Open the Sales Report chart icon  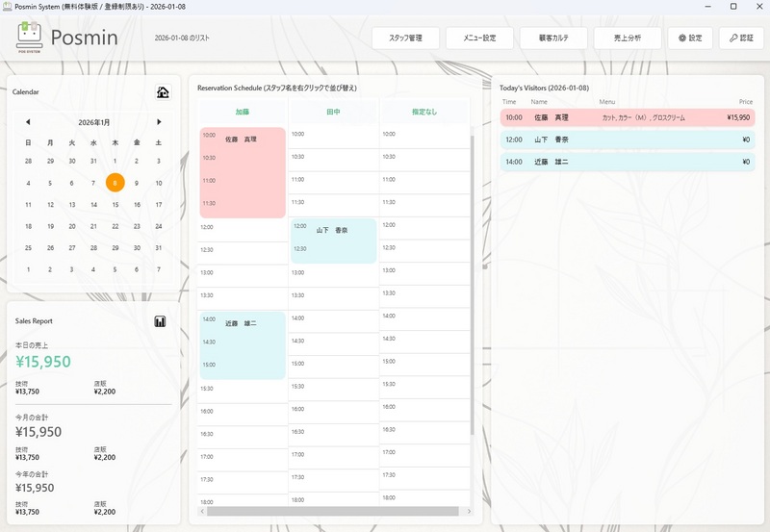(x=160, y=321)
